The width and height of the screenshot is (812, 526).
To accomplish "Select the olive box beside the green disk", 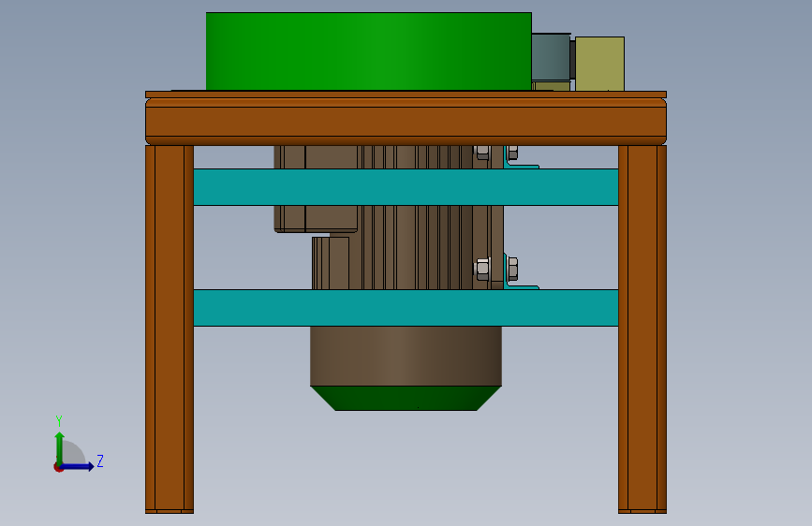I will 599,64.
